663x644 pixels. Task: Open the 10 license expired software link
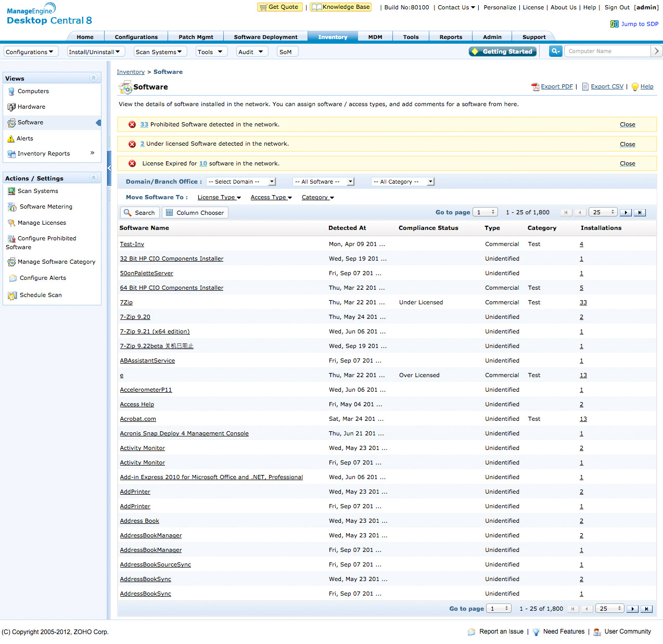203,164
